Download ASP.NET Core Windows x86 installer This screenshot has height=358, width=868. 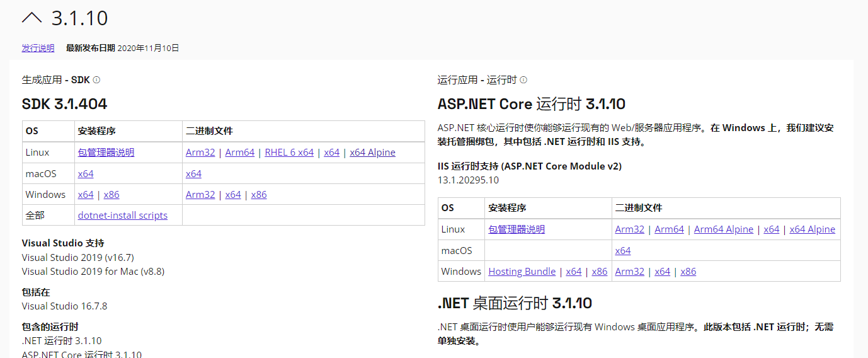(600, 272)
